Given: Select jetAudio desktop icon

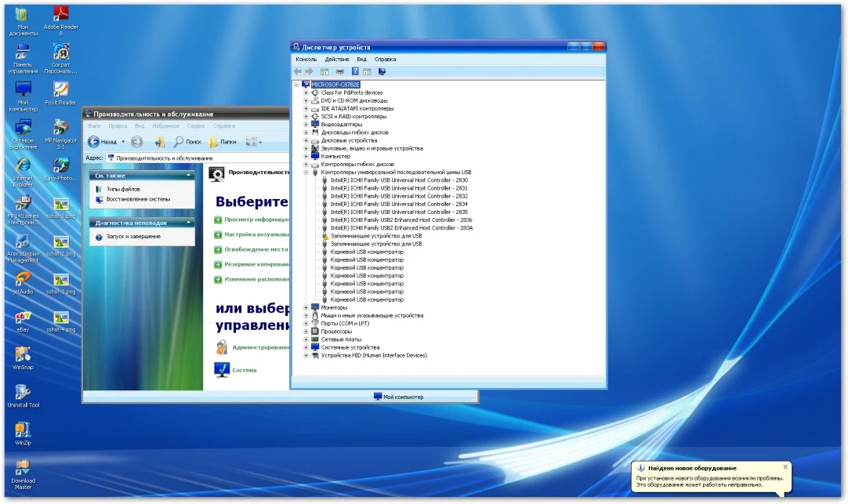Looking at the screenshot, I should click(x=23, y=283).
